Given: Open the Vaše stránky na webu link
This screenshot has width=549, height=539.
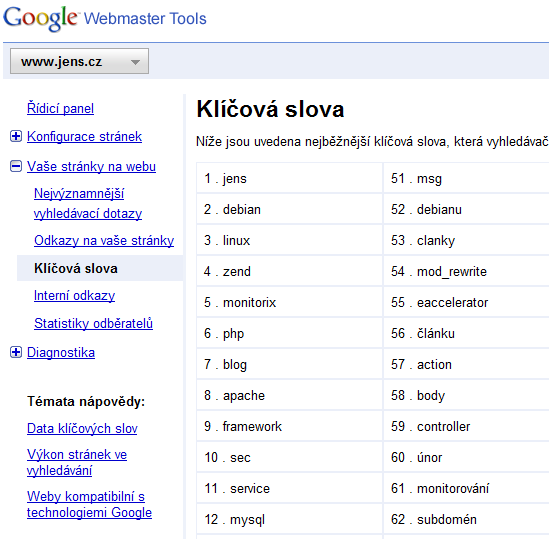Looking at the screenshot, I should (91, 166).
